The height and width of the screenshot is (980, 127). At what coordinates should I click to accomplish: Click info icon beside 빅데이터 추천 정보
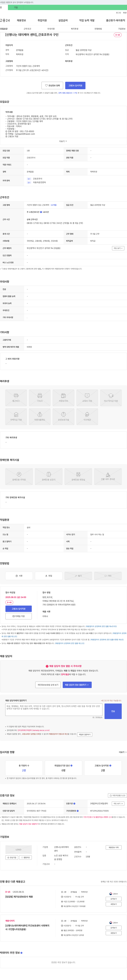click(21, 953)
